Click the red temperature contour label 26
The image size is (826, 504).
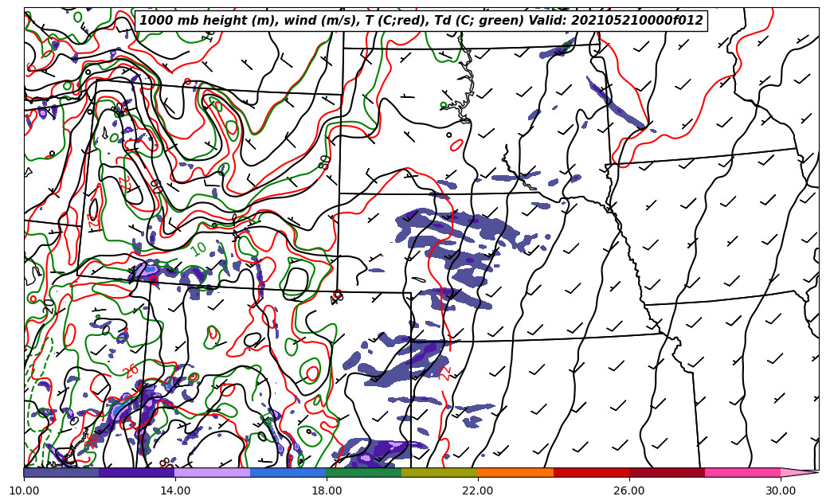[x=132, y=369]
